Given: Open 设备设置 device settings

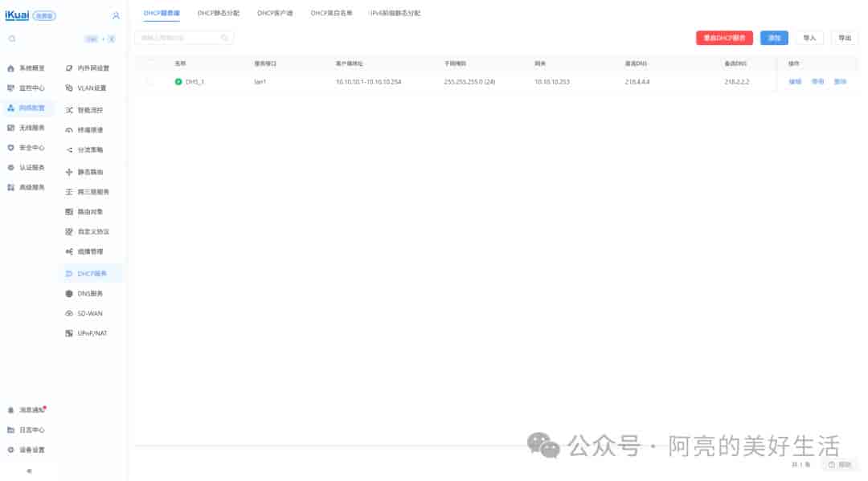Looking at the screenshot, I should tap(26, 450).
